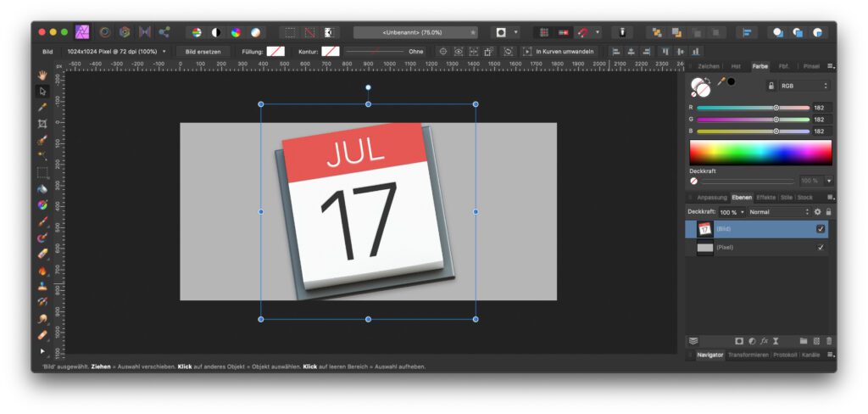This screenshot has height=414, width=868.
Task: Open the RGB color model dropdown
Action: 804,86
